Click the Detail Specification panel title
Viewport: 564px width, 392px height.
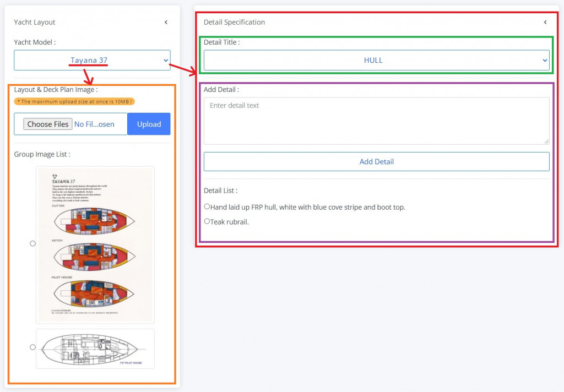coord(234,22)
